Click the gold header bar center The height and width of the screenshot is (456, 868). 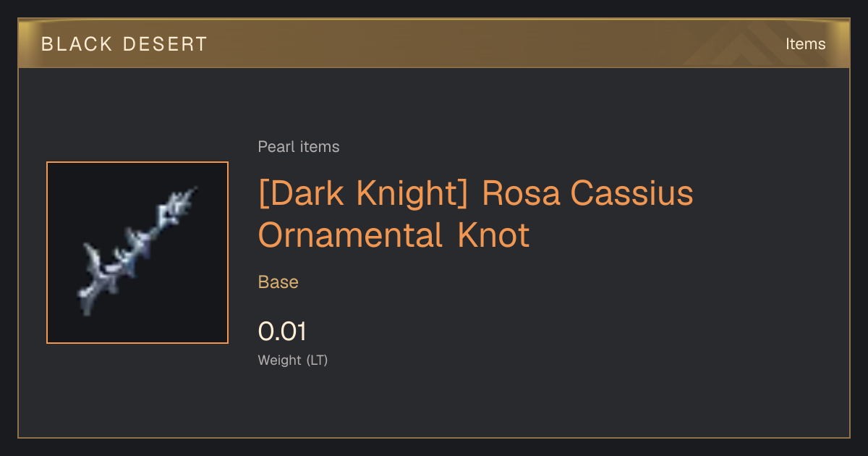coord(434,43)
